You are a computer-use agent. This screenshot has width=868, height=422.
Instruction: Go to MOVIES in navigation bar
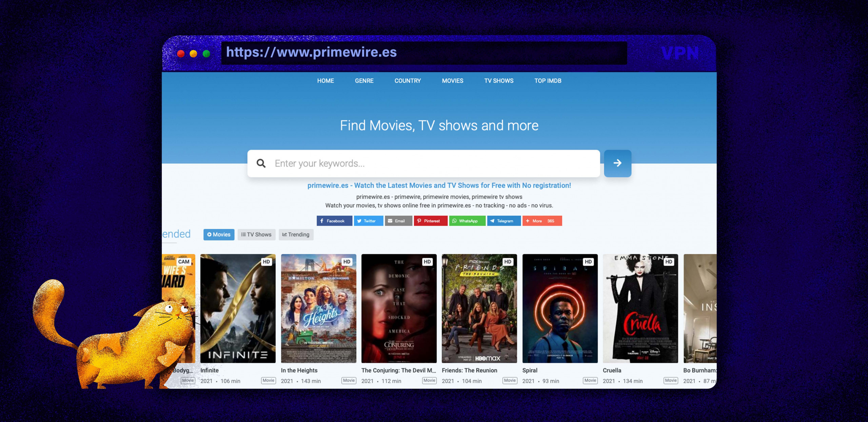[452, 81]
